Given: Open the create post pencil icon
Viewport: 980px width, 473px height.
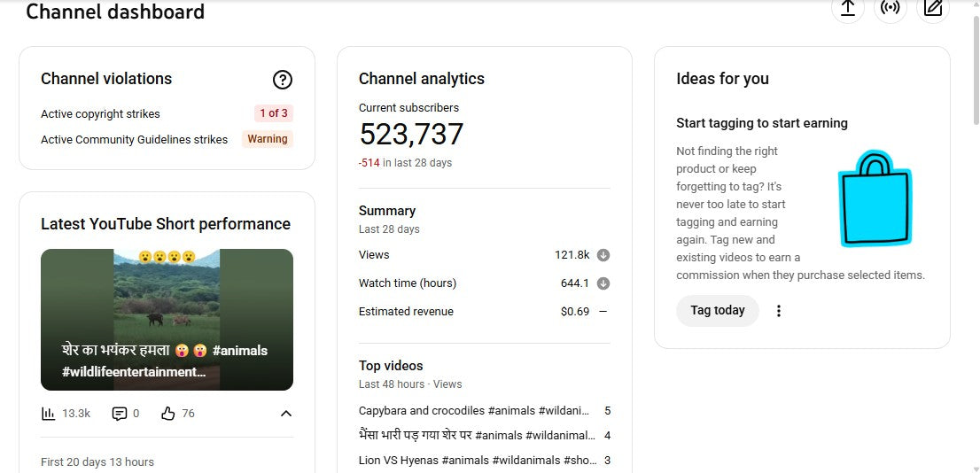Looking at the screenshot, I should click(932, 8).
